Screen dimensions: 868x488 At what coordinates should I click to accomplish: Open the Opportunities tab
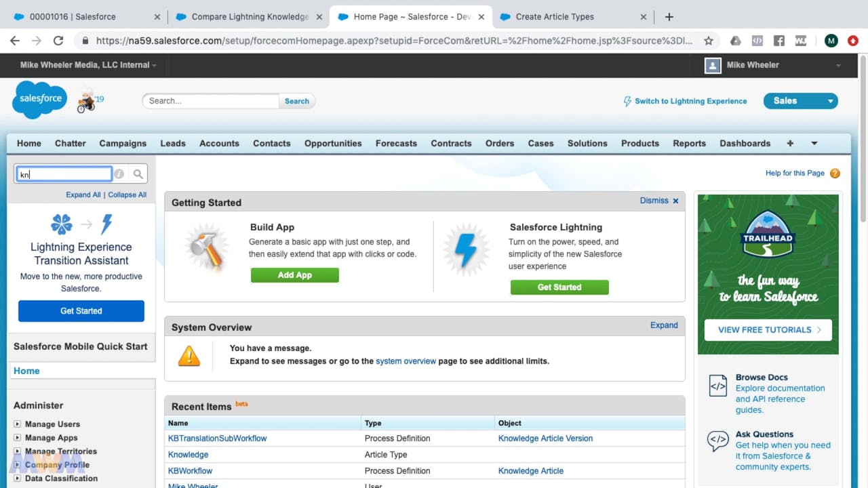point(333,143)
